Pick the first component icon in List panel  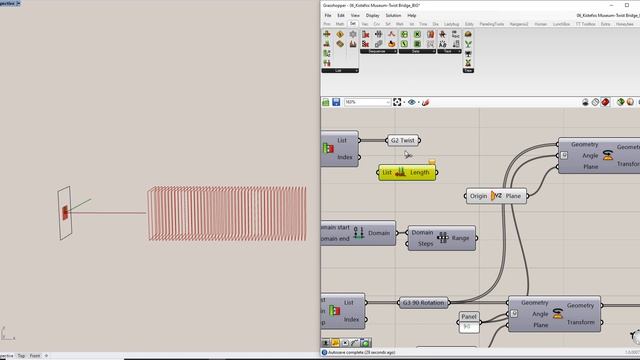click(327, 34)
